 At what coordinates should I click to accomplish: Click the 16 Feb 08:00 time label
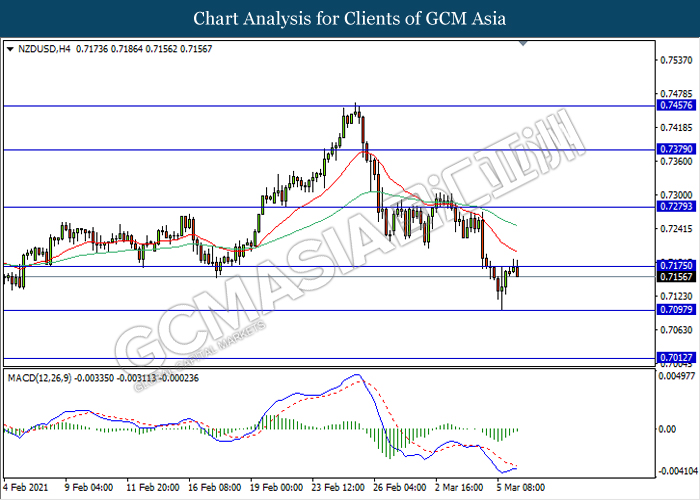(215, 487)
